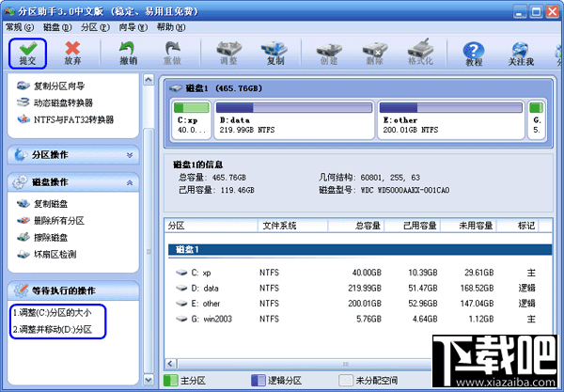Click the 分区 column header
The image size is (564, 392).
click(211, 226)
